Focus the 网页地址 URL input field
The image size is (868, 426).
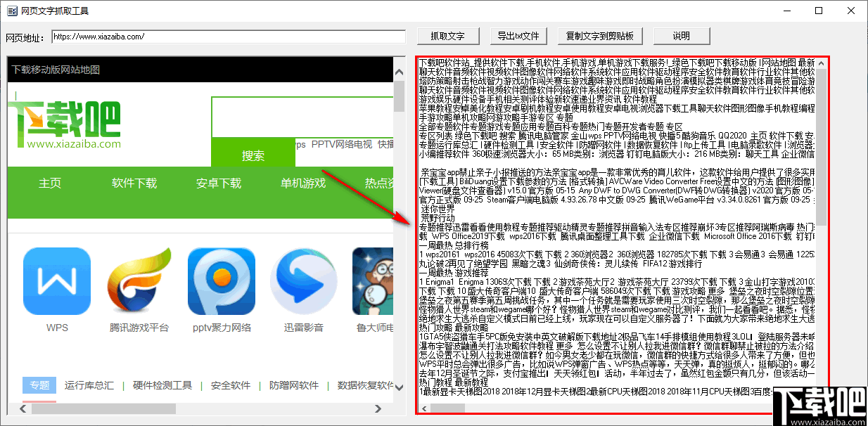(x=229, y=37)
